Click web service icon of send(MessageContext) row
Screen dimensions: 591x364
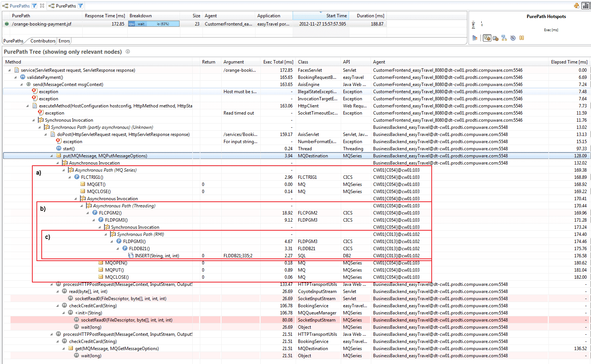29,84
